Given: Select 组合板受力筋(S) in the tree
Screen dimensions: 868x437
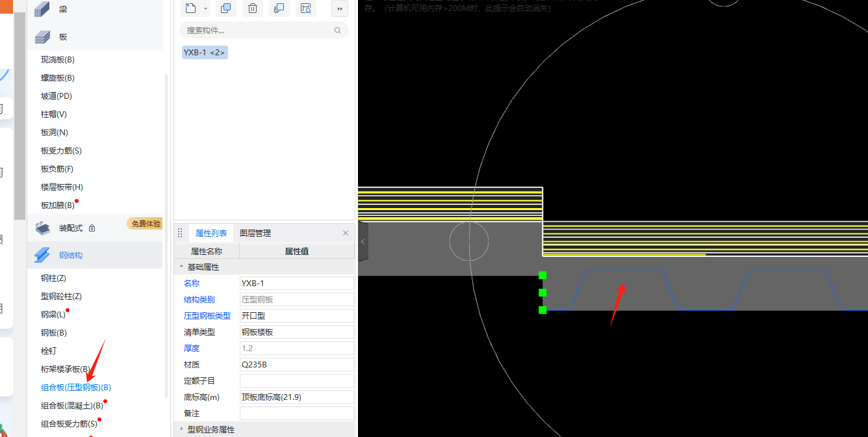Looking at the screenshot, I should click(x=69, y=424).
